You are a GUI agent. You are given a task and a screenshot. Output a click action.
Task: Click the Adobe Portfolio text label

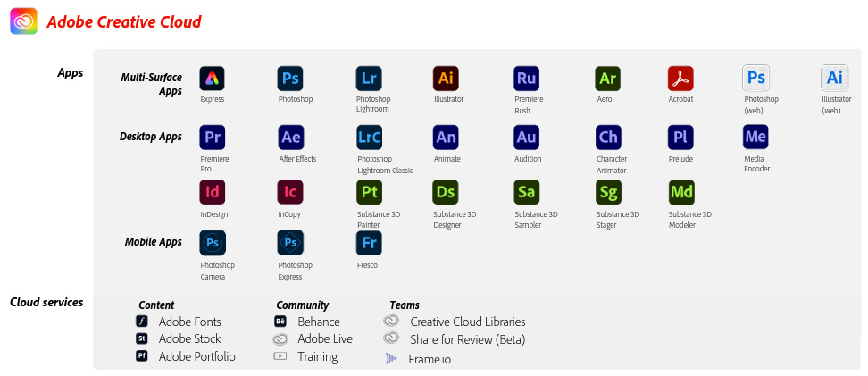tap(197, 356)
